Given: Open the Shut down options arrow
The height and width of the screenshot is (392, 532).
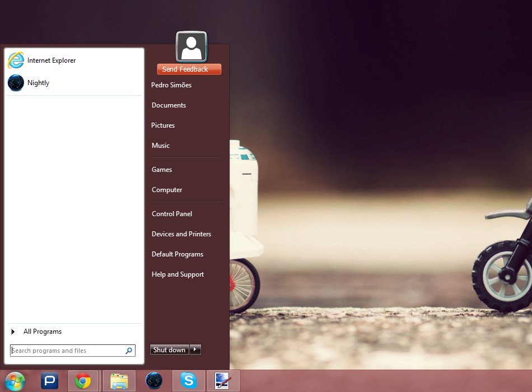Looking at the screenshot, I should [195, 349].
